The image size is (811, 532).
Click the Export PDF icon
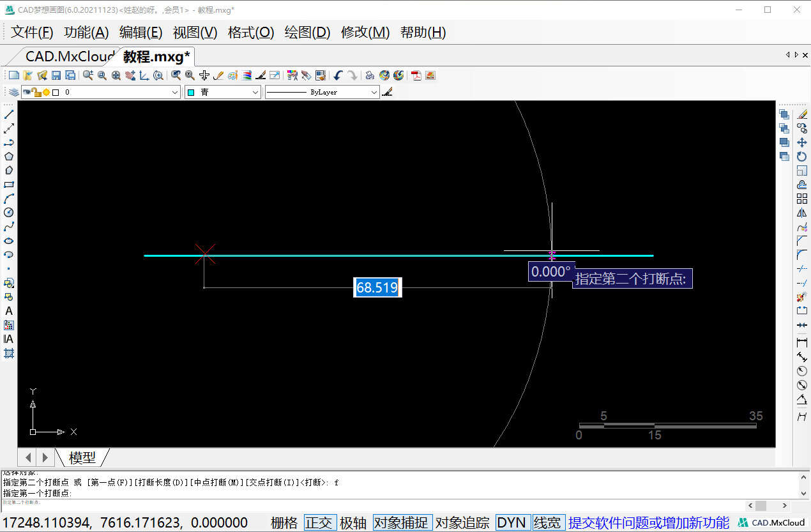[x=416, y=75]
